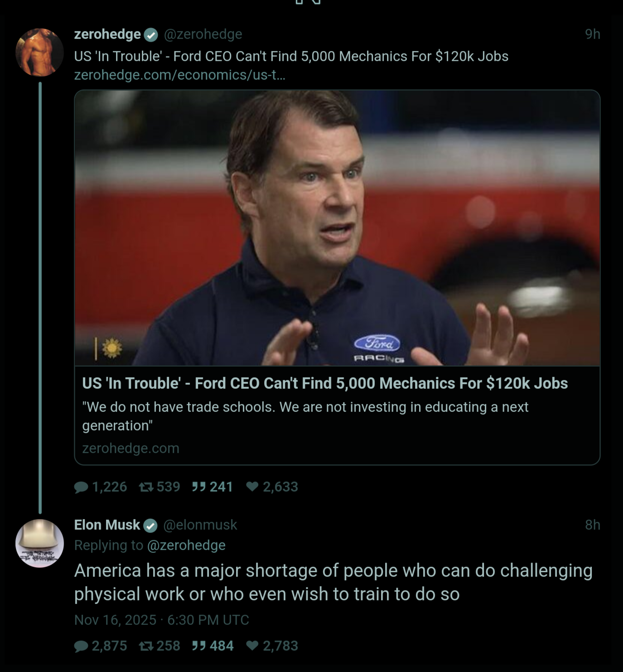
Task: Open the zerohedge.com/economics link in the post
Action: 179,75
